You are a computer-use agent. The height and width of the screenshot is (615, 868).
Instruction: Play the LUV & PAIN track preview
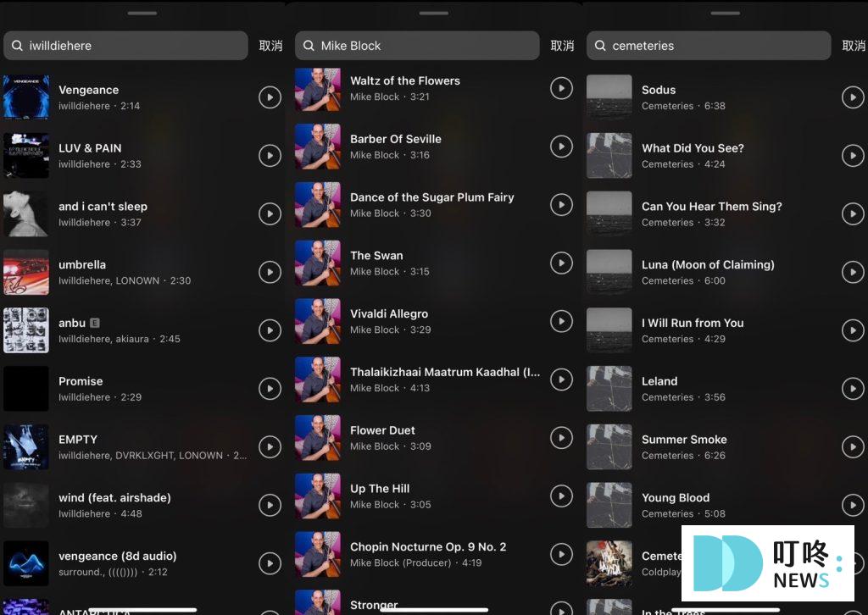[x=270, y=155]
